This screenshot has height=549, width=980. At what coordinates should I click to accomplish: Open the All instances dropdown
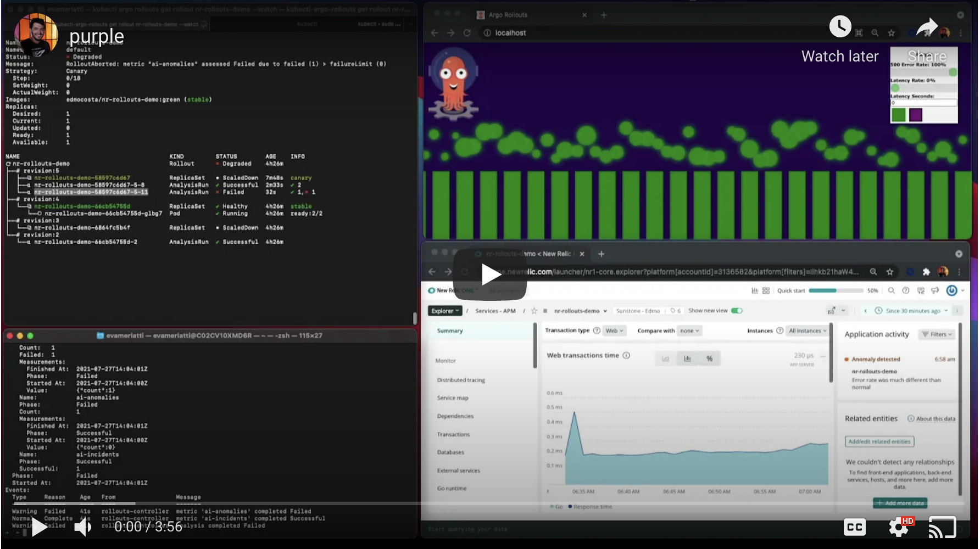[808, 330]
